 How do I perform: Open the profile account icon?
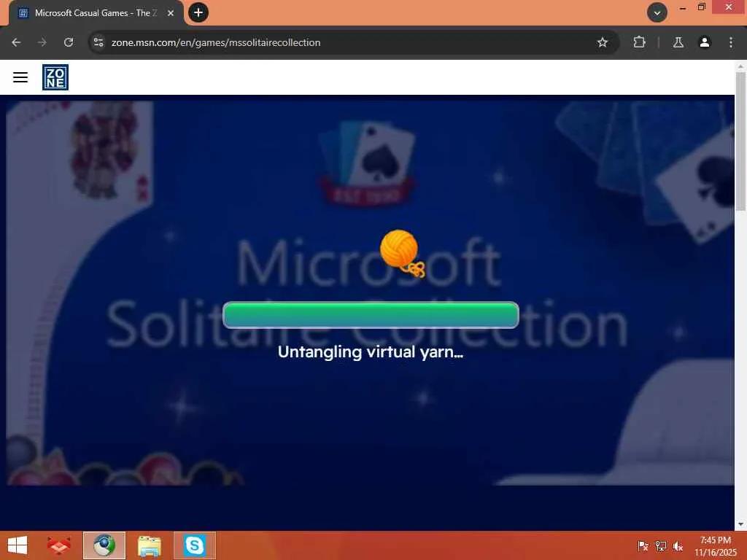[x=705, y=42]
